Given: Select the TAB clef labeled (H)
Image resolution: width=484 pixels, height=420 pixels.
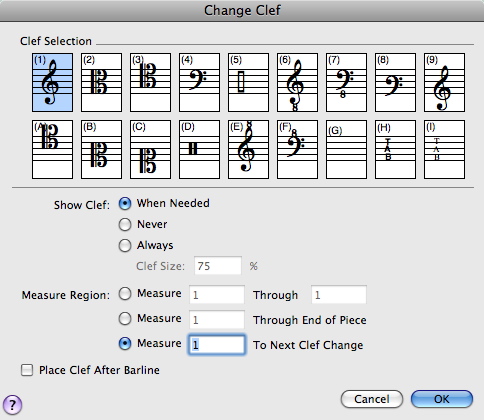Looking at the screenshot, I should click(395, 150).
